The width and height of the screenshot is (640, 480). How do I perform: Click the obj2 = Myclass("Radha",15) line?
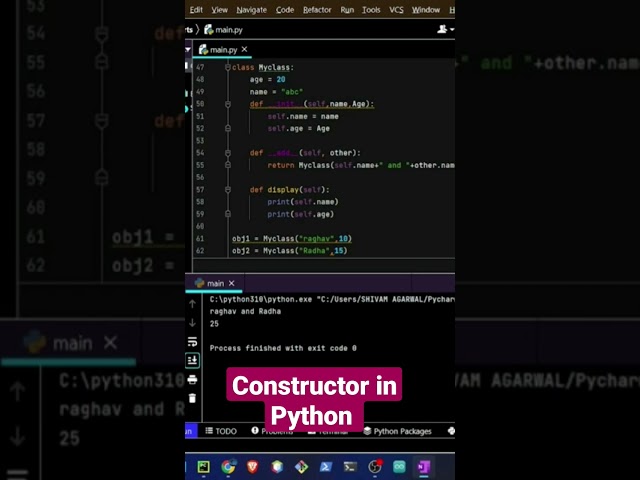click(289, 251)
